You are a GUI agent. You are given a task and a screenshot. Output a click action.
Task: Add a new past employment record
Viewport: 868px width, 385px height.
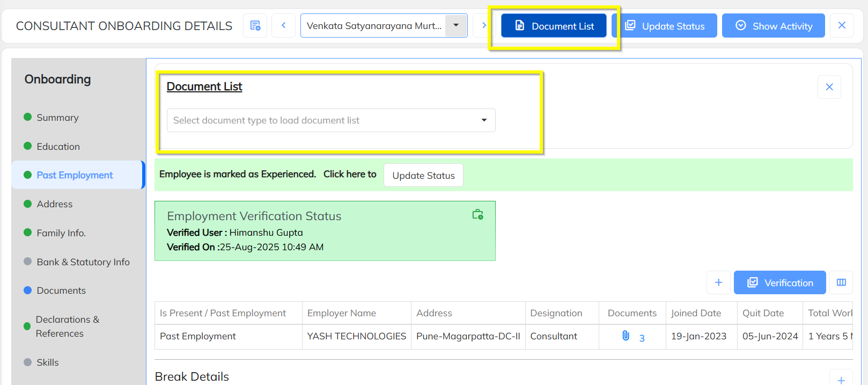718,282
